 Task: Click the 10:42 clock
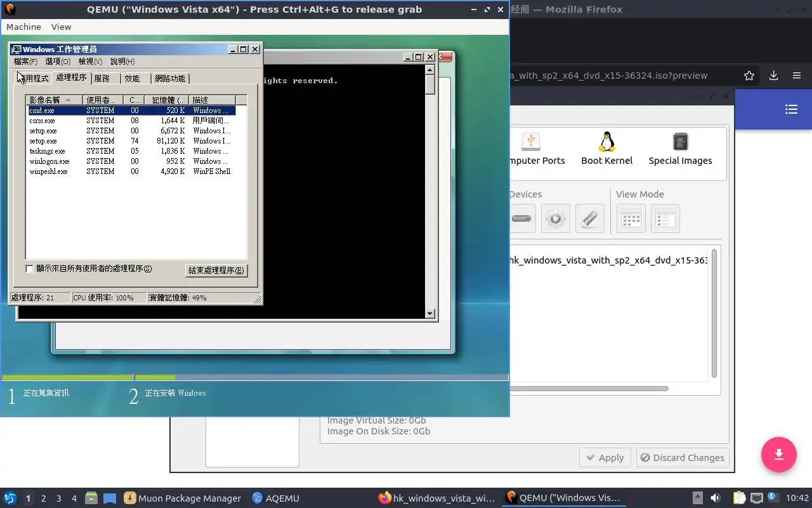coord(797,498)
